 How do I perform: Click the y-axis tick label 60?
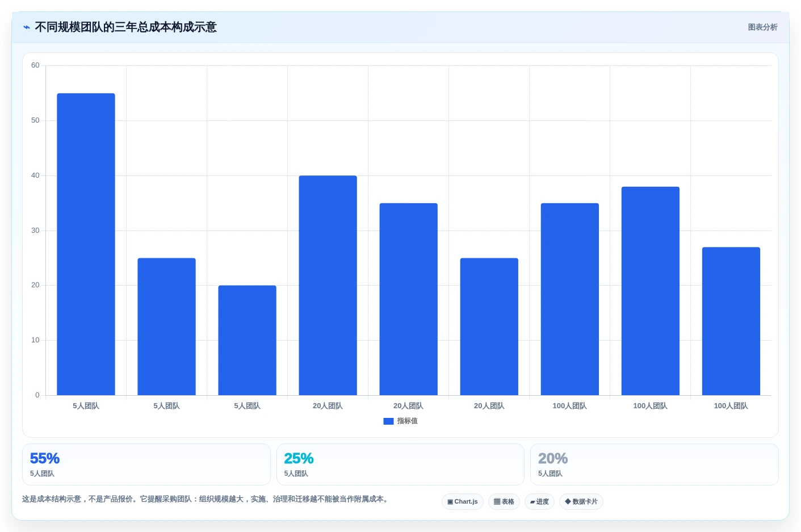point(35,65)
